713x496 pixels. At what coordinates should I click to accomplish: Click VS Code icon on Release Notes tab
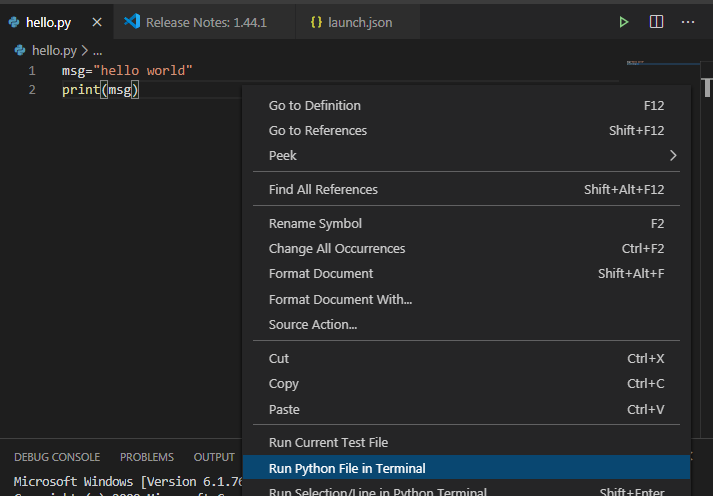point(132,21)
